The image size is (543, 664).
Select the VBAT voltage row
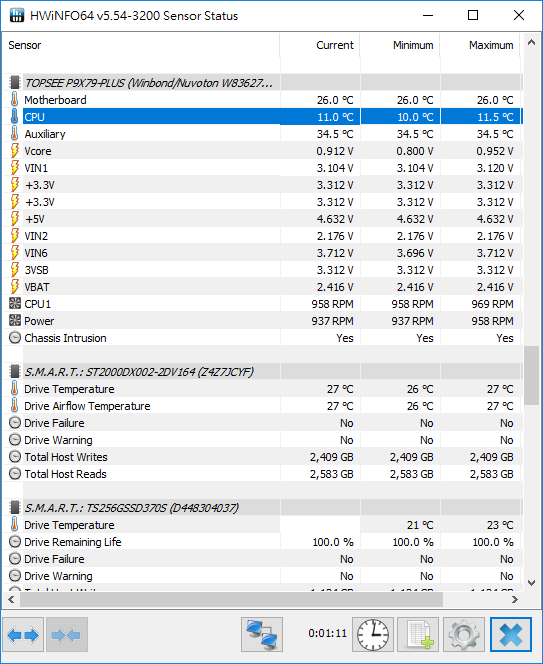pyautogui.click(x=263, y=287)
